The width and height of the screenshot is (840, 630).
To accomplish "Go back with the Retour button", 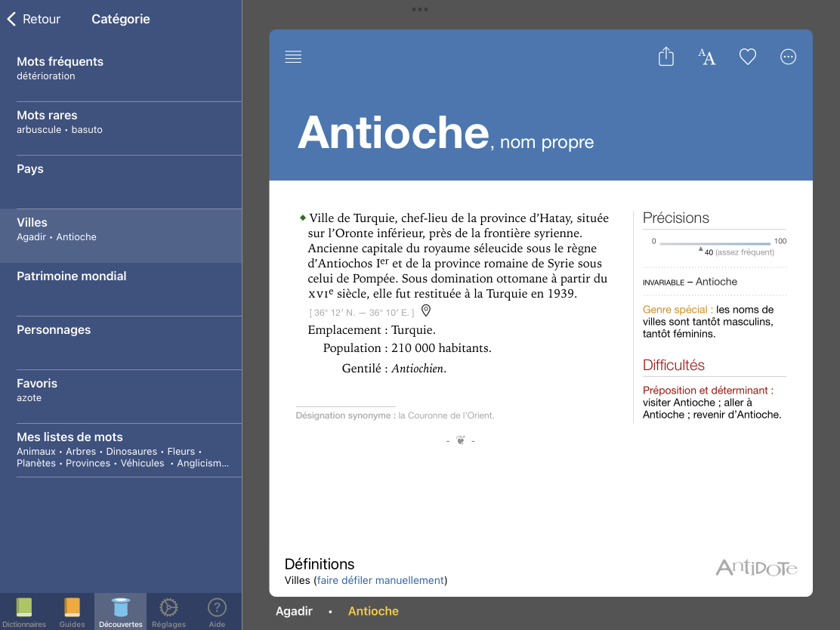I will tap(34, 20).
